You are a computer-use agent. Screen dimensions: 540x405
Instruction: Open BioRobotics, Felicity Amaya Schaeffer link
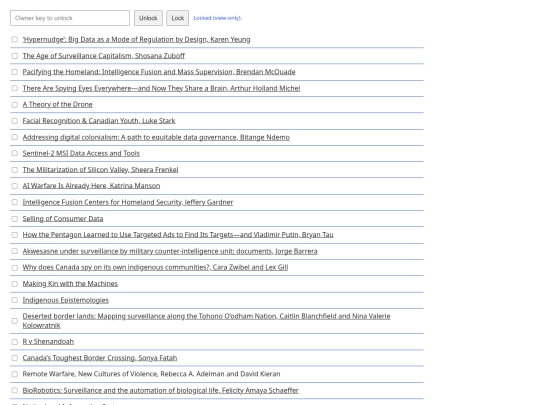(x=160, y=391)
